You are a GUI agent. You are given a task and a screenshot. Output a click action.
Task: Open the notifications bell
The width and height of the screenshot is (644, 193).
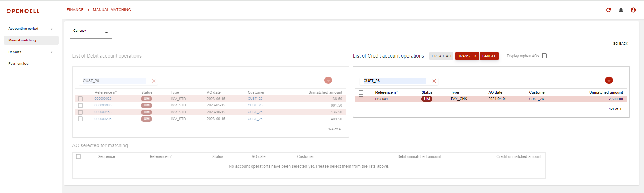pyautogui.click(x=621, y=10)
